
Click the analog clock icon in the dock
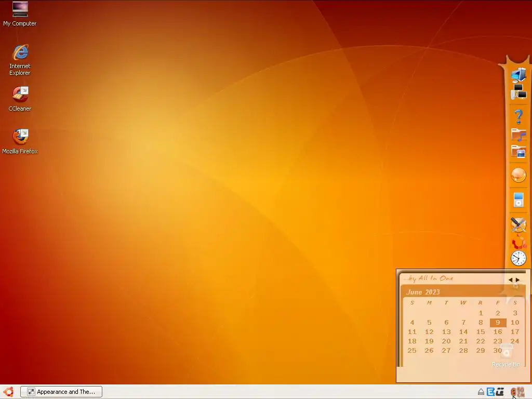518,258
